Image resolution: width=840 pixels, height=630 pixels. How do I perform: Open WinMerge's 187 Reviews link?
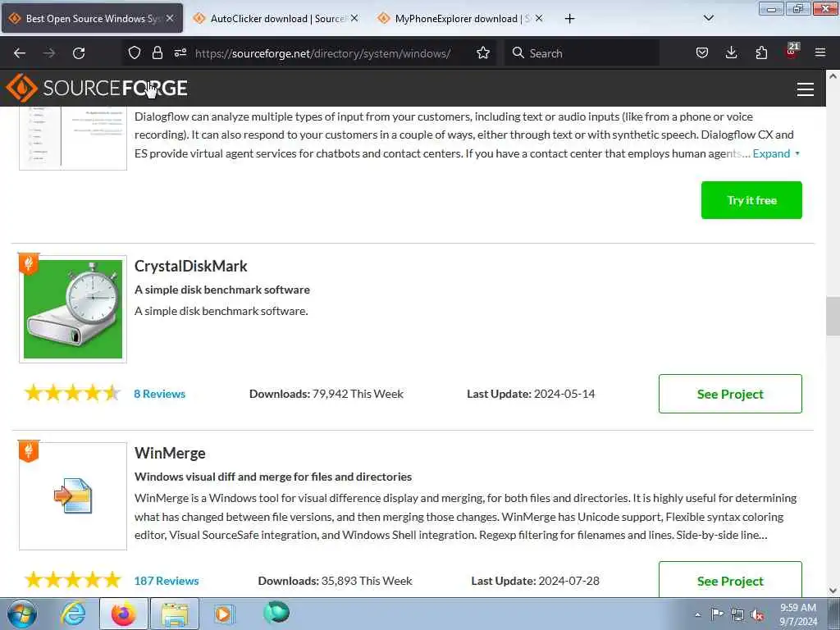167,581
